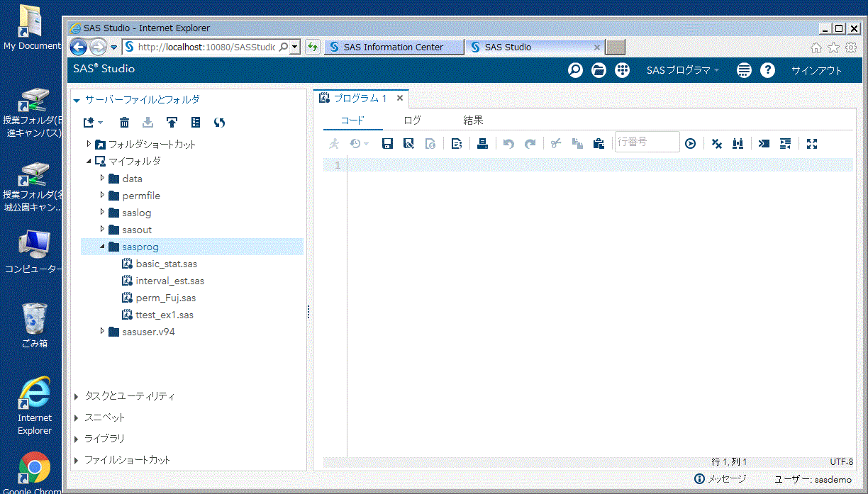Click the open files folder icon in header
This screenshot has width=868, height=494.
599,70
